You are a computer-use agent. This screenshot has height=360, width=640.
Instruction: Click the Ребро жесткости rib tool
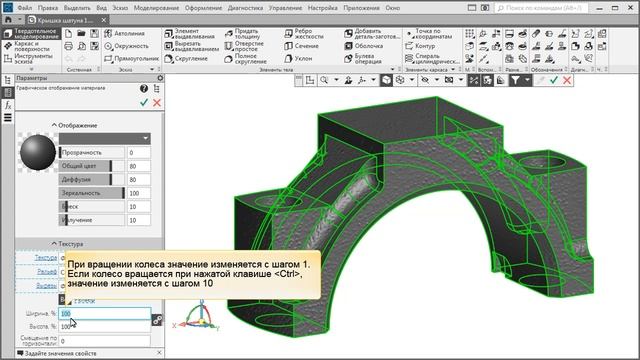[304, 33]
